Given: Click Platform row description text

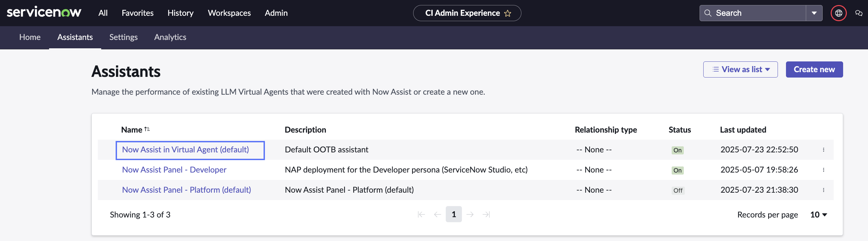Looking at the screenshot, I should click(349, 190).
